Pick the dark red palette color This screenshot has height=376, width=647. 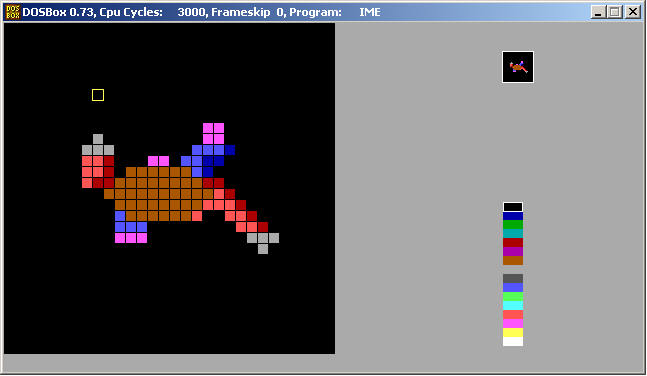click(x=513, y=243)
